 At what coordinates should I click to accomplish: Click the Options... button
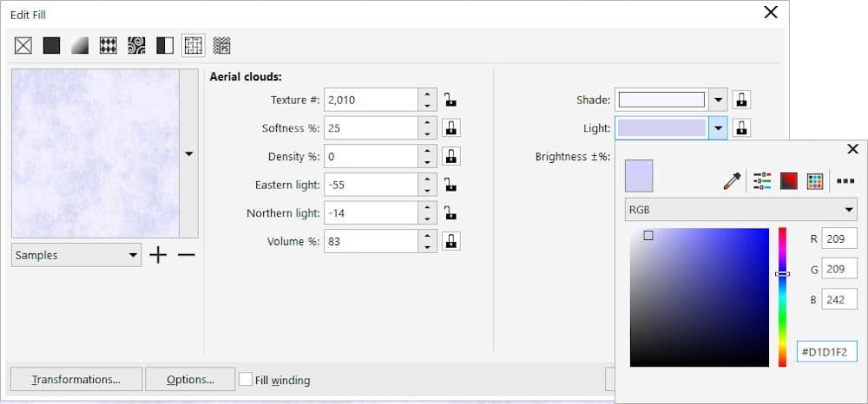[190, 380]
